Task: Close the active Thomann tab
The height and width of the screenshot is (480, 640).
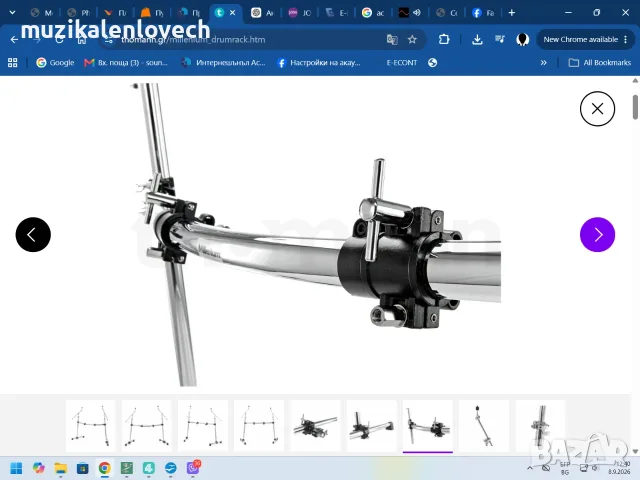Action: [233, 13]
